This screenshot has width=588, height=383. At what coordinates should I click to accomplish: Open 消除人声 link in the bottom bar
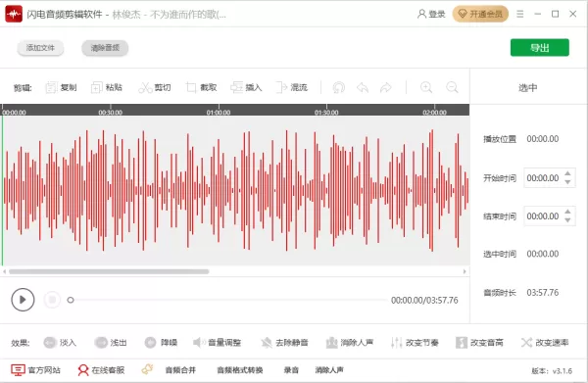point(329,370)
